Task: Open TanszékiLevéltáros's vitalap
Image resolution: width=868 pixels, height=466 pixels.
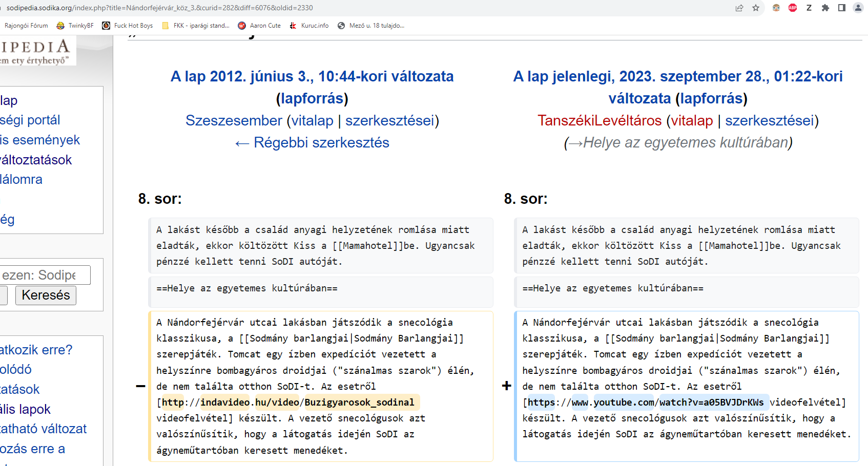Action: (692, 120)
